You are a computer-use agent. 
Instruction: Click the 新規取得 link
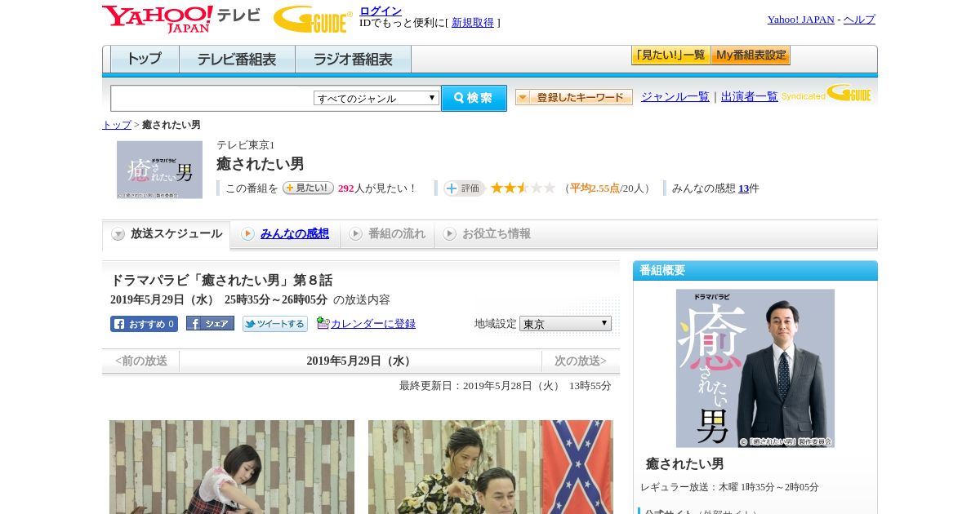[x=473, y=23]
